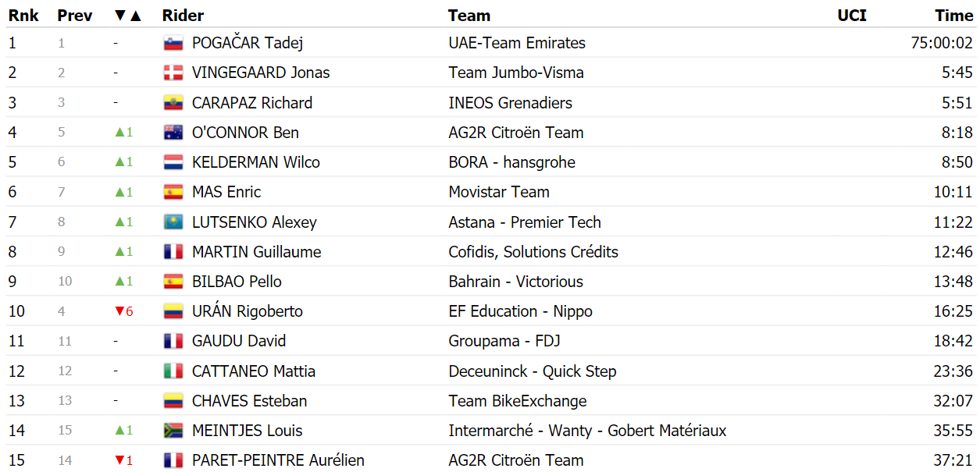Click Australia flag beside O'Connor

click(x=173, y=133)
